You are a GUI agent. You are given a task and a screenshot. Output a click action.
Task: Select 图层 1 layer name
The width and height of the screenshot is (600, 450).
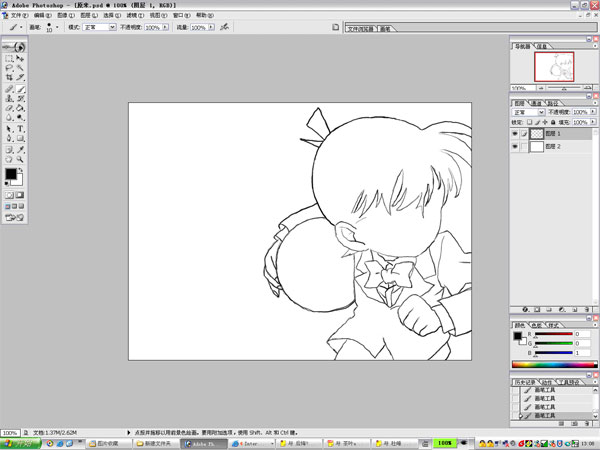pos(553,134)
